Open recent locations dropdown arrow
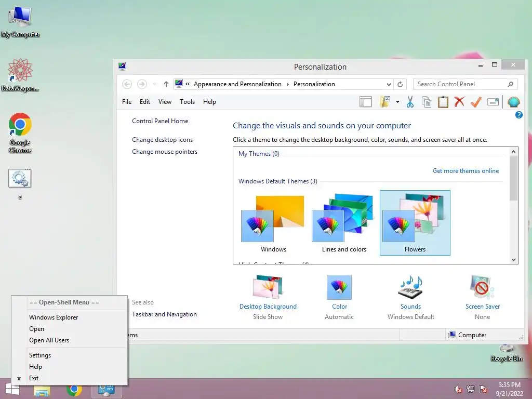This screenshot has width=532, height=399. pyautogui.click(x=154, y=84)
